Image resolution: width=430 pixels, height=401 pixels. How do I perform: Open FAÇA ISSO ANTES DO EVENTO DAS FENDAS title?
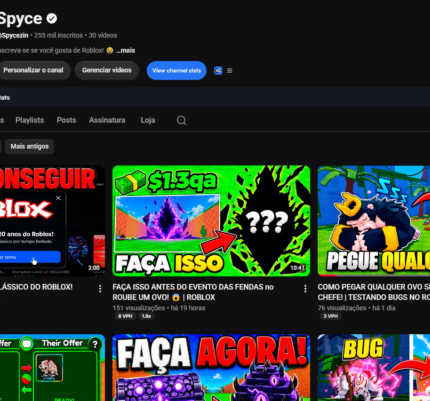coord(193,292)
